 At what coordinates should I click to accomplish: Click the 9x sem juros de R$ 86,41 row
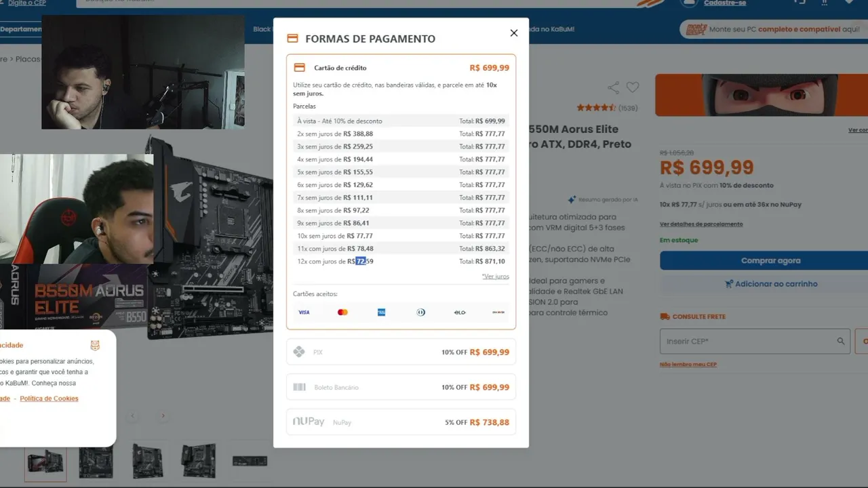(401, 223)
